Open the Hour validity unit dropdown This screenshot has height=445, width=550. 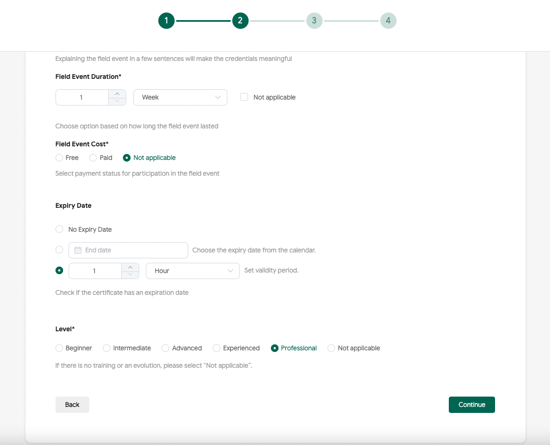[x=193, y=271]
